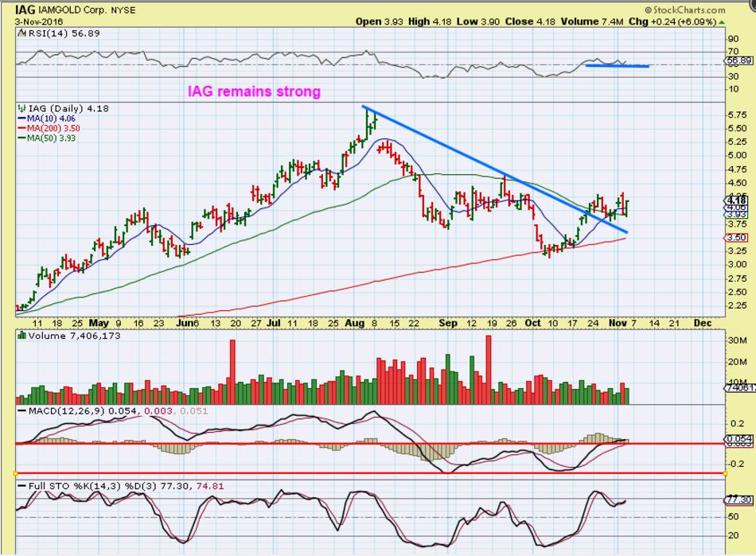This screenshot has height=556, width=756.
Task: Click the IAG (Daily) 4.18 legend label
Action: 68,108
